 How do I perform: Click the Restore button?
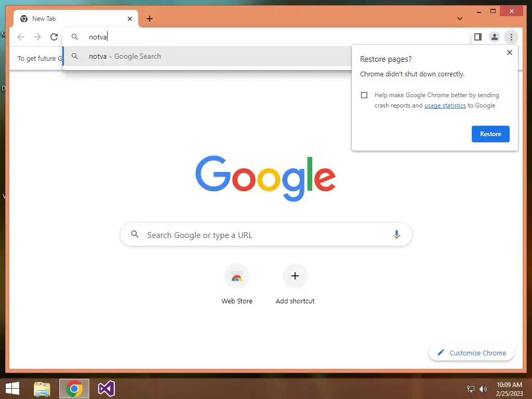(490, 134)
